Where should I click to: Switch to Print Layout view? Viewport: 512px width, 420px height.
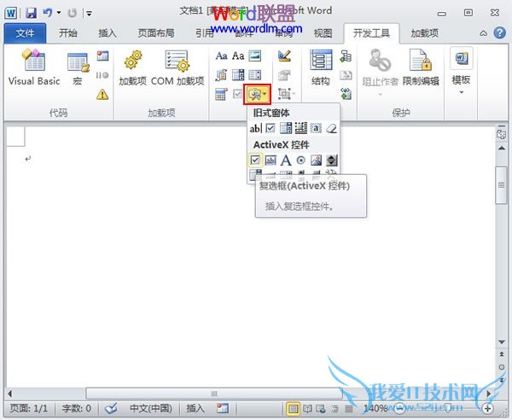[293, 409]
